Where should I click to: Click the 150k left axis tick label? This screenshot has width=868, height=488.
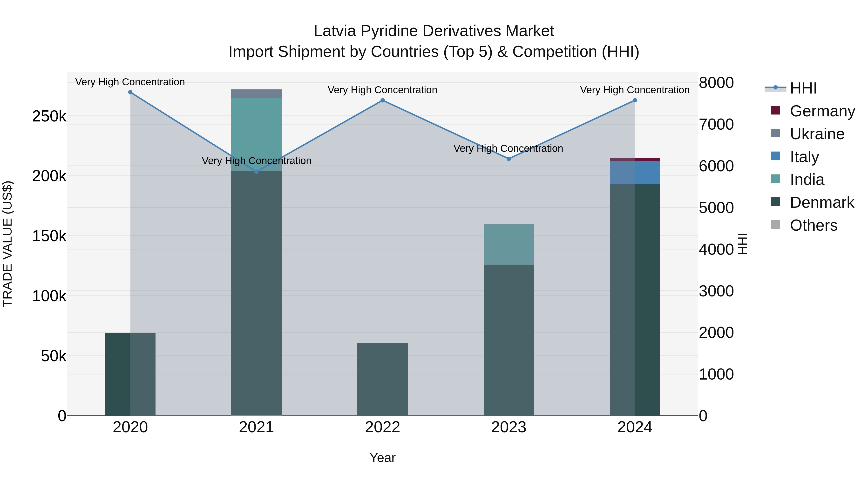(49, 236)
